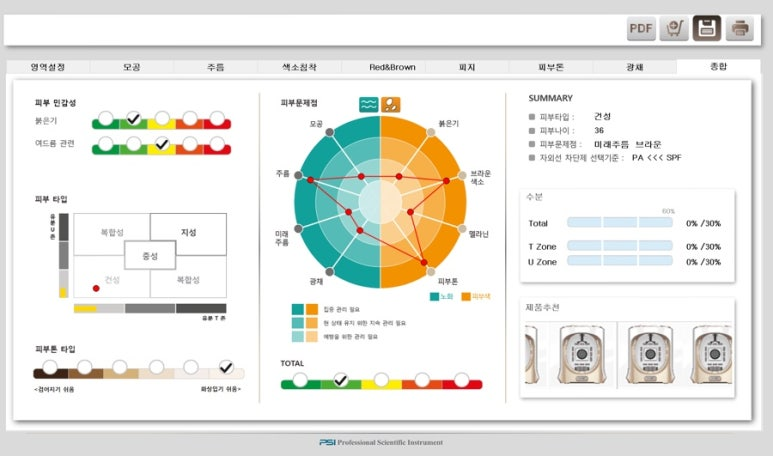The width and height of the screenshot is (773, 456).
Task: Click the 지성 skin type box
Action: [x=188, y=233]
